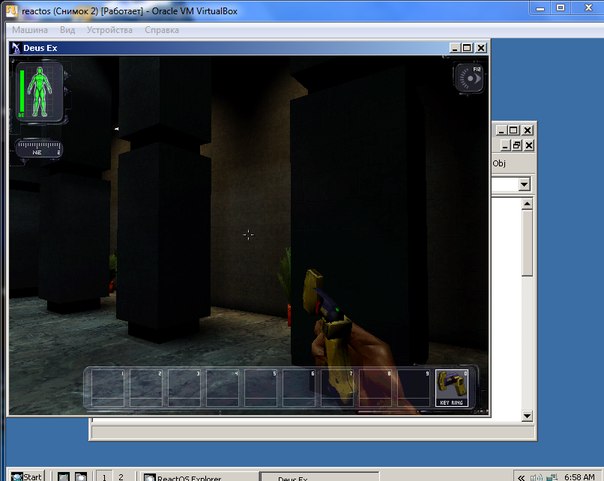The width and height of the screenshot is (604, 481).
Task: Click the first quick launch icon
Action: click(x=64, y=477)
